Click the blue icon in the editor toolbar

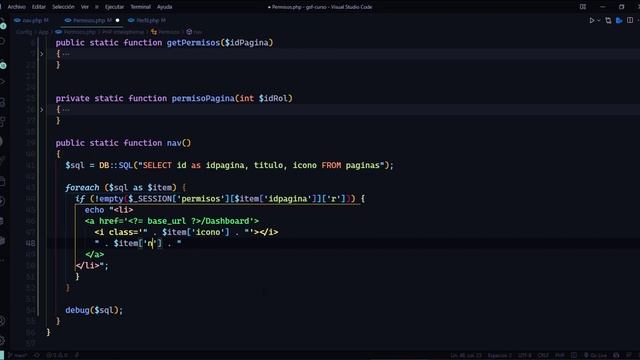click(619, 20)
